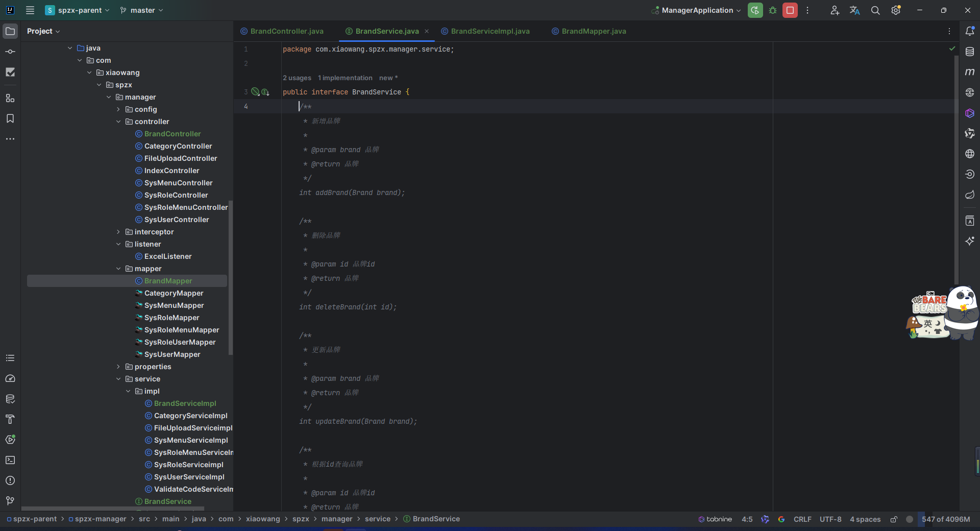The height and width of the screenshot is (531, 980).
Task: Click the We Bare Bears input method widget
Action: click(x=944, y=313)
